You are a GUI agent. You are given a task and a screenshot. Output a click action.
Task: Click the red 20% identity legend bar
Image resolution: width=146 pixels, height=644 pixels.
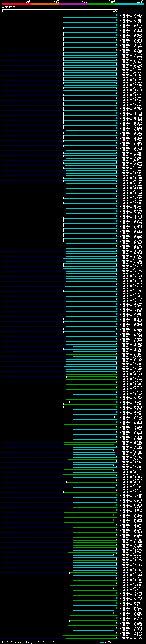click(x=16, y=4)
